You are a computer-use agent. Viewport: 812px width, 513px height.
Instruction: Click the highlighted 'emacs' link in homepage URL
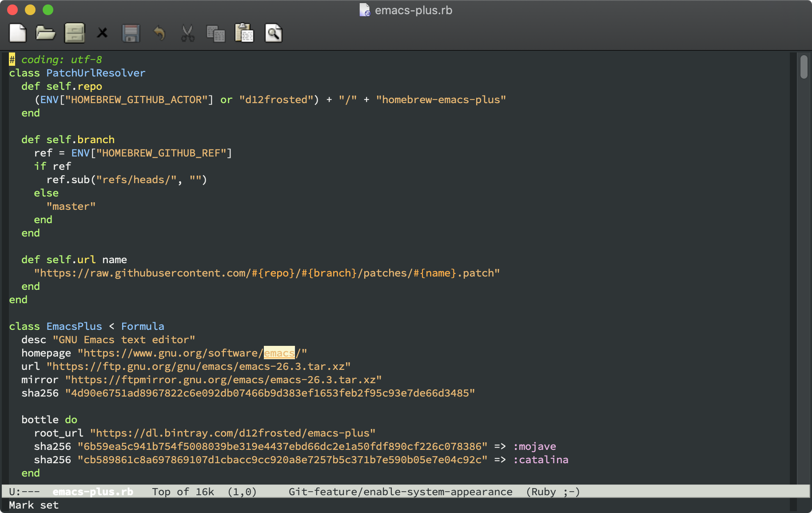[x=279, y=353]
